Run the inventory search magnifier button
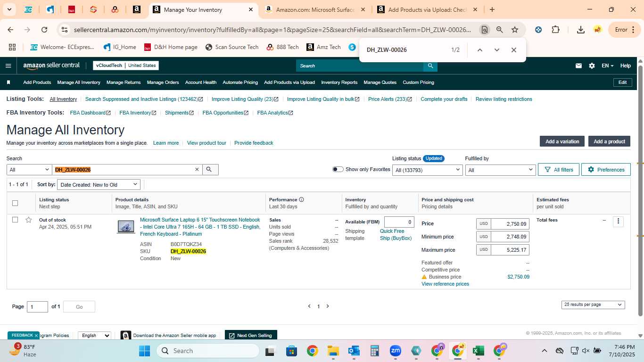644x362 pixels. pyautogui.click(x=210, y=170)
